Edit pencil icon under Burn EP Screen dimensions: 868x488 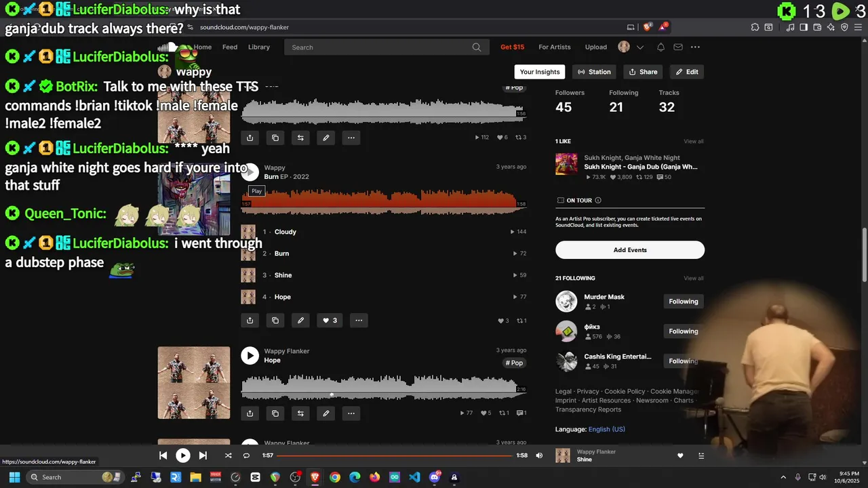300,321
